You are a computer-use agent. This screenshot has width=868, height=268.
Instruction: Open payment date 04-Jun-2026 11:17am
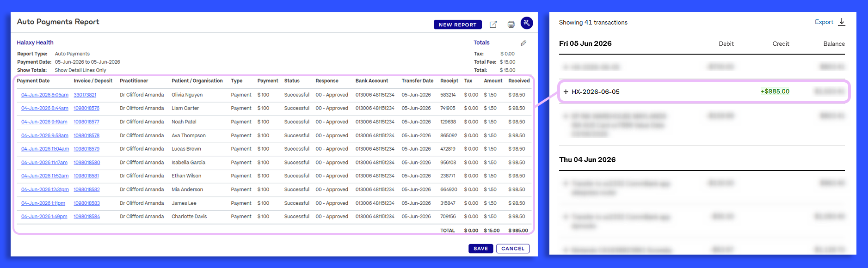click(x=44, y=163)
